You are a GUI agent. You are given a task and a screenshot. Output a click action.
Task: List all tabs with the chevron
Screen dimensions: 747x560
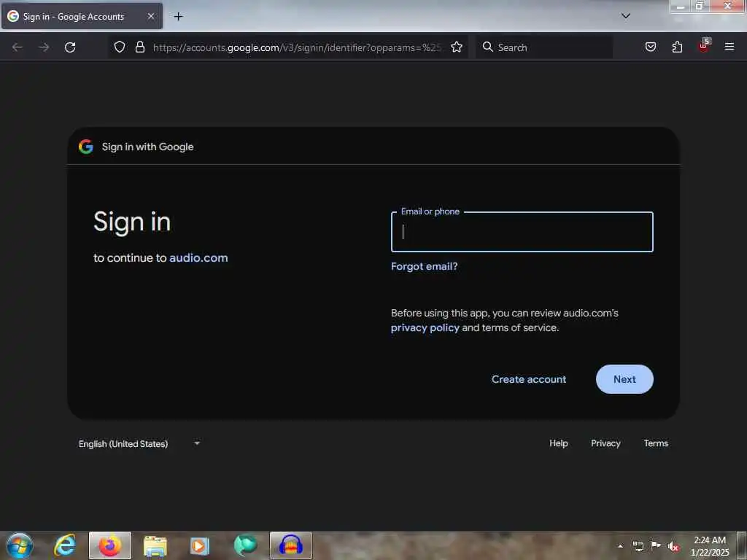coord(626,16)
